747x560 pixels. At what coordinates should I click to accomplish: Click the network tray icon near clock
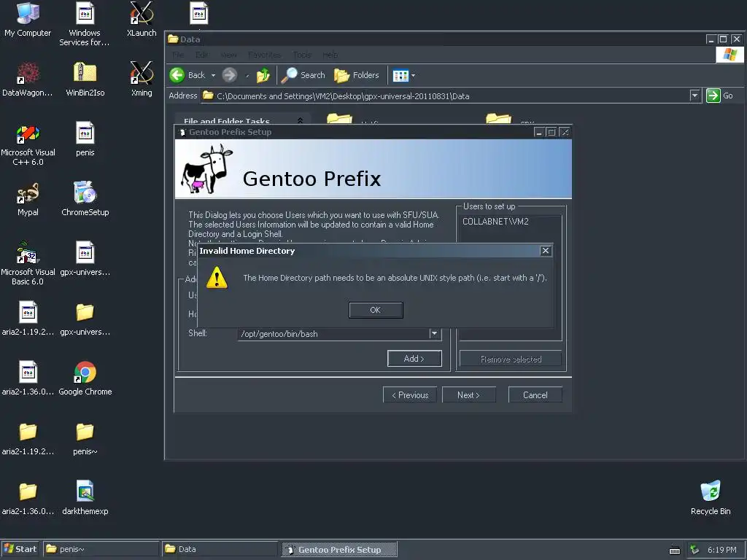point(694,550)
